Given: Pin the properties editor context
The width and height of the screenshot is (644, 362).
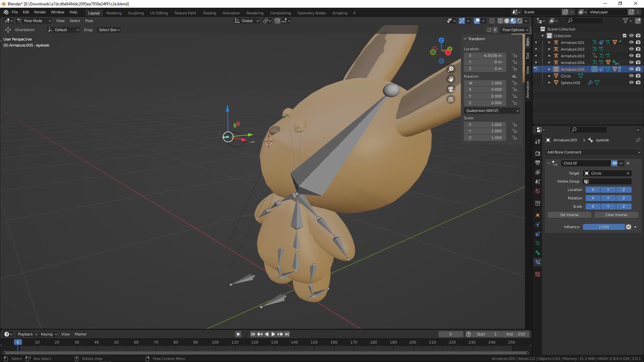Looking at the screenshot, I should pyautogui.click(x=638, y=140).
